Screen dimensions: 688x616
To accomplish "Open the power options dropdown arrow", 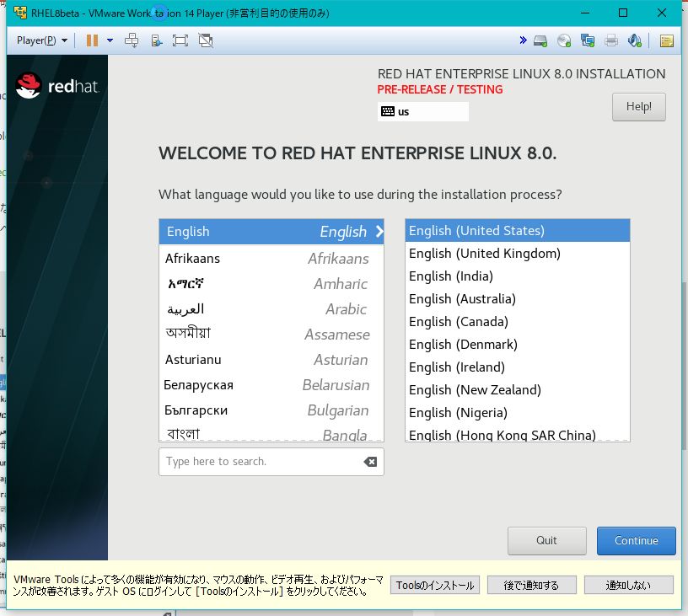I will point(110,40).
